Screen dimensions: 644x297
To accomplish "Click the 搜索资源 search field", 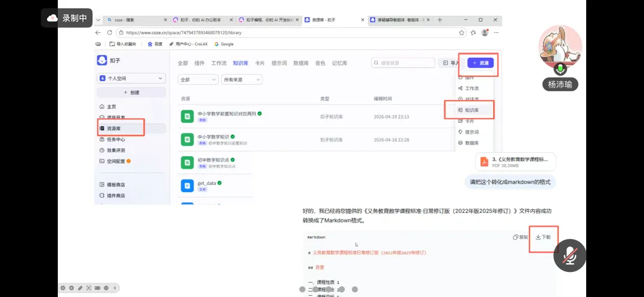I will pos(403,63).
